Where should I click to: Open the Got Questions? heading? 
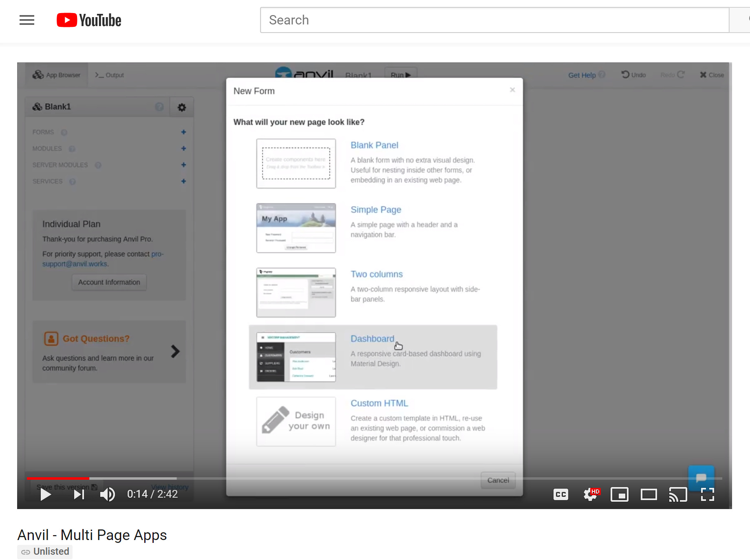tap(96, 339)
